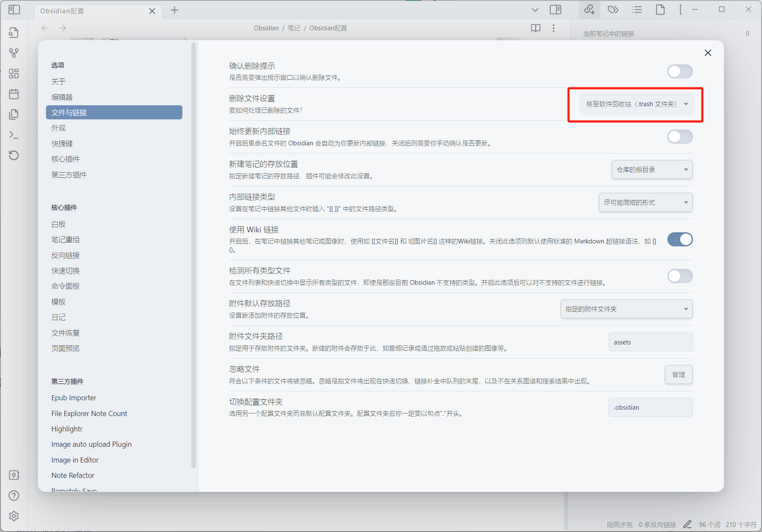The height and width of the screenshot is (532, 762).
Task: Open 页面预览 plugin settings
Action: coord(114,348)
